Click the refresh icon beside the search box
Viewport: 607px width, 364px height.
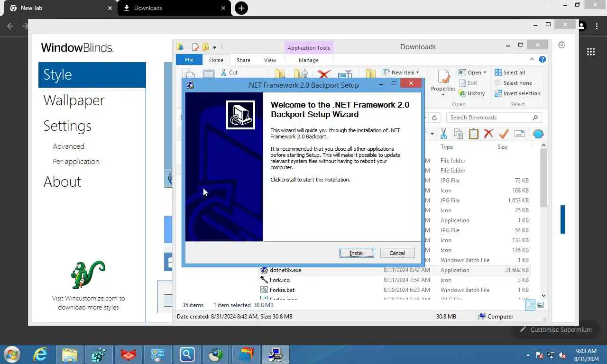point(434,118)
